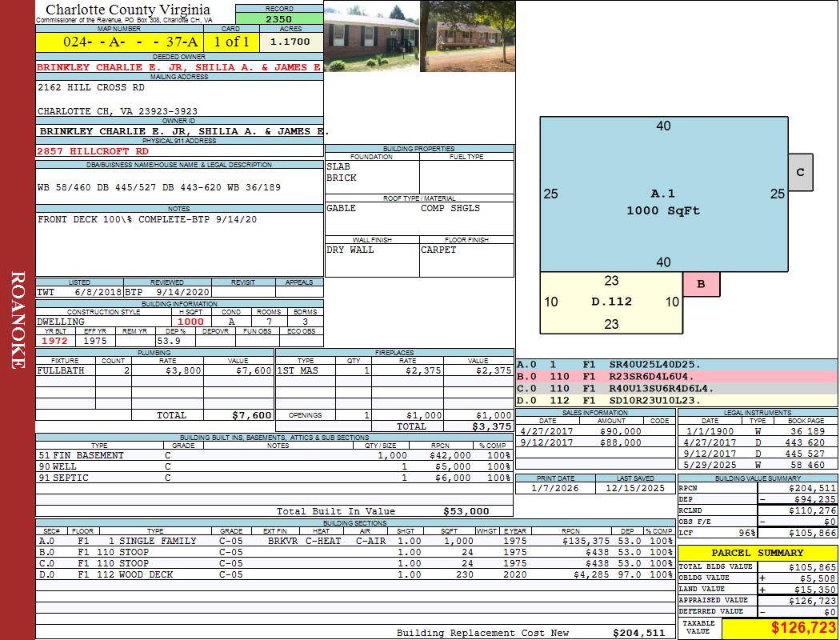
Task: Select the physical address 2857 HILLCROFT RD
Action: tap(93, 151)
